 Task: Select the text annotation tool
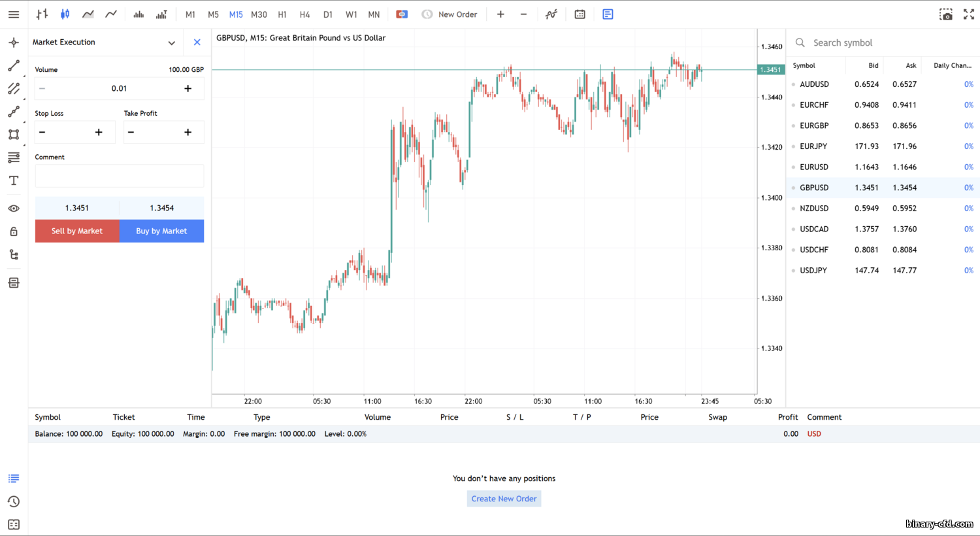point(14,180)
